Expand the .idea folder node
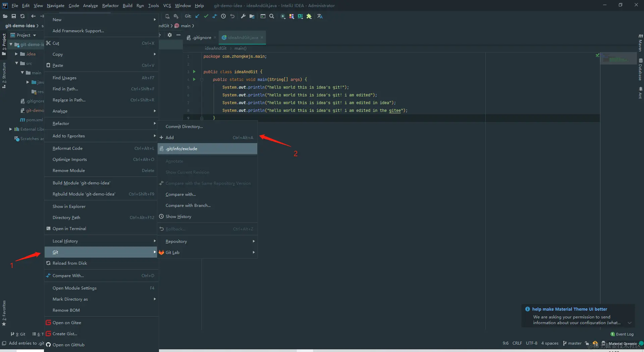644x352 pixels. pos(16,54)
